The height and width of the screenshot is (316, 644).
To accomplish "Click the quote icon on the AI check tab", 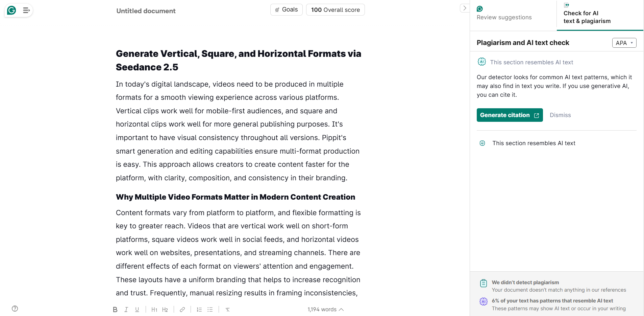I will tap(567, 5).
